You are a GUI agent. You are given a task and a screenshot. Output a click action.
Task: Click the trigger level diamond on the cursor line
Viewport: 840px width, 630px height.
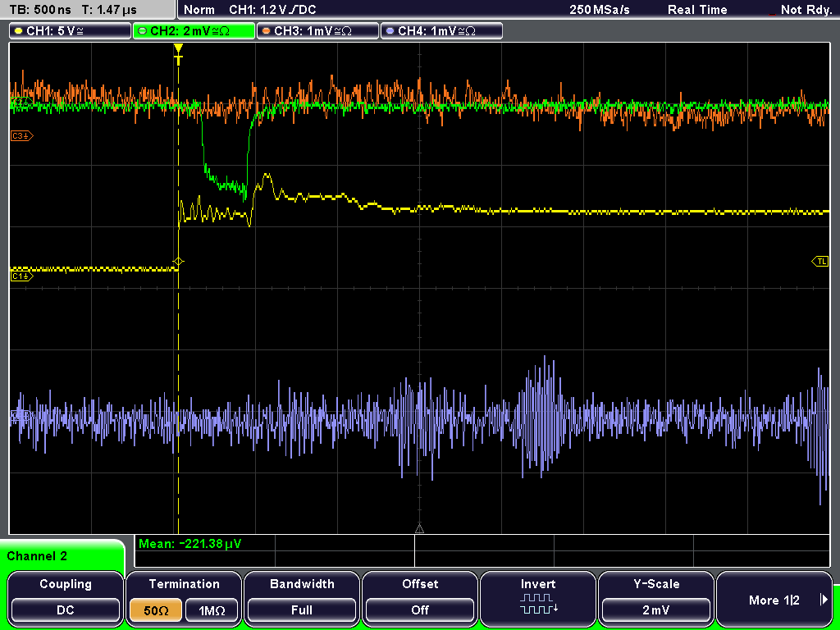coord(178,262)
